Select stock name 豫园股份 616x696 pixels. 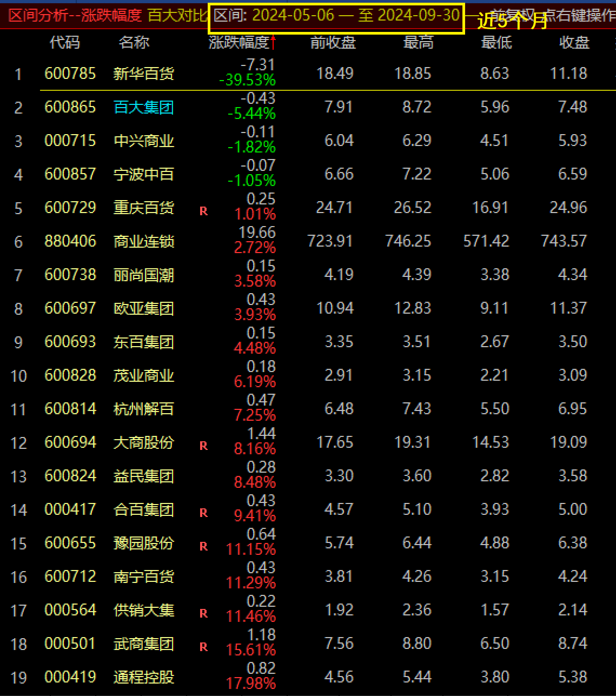click(x=144, y=543)
